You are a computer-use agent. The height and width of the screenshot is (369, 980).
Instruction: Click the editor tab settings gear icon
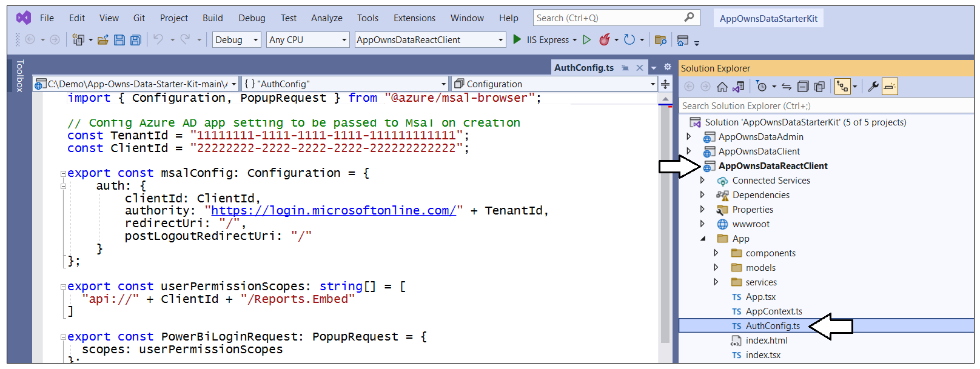(668, 67)
